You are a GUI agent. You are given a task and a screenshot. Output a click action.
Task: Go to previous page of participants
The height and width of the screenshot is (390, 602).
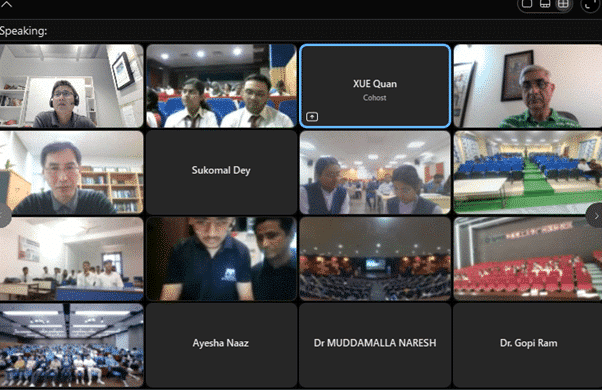tap(4, 216)
